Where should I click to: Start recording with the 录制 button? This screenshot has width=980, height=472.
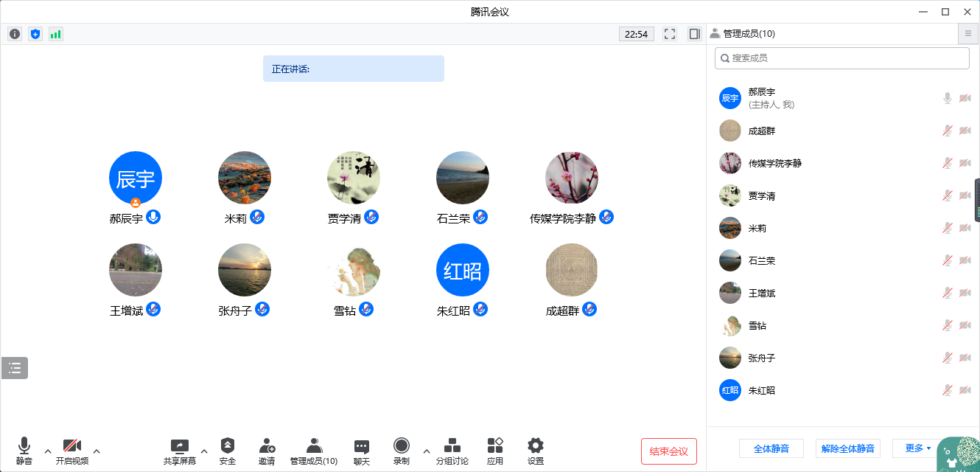click(x=402, y=451)
